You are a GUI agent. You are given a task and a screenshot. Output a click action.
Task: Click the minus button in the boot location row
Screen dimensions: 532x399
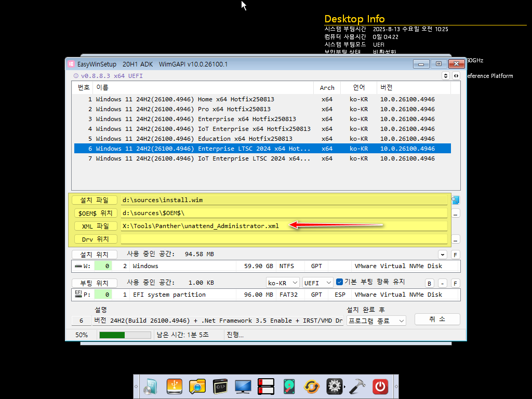click(443, 283)
